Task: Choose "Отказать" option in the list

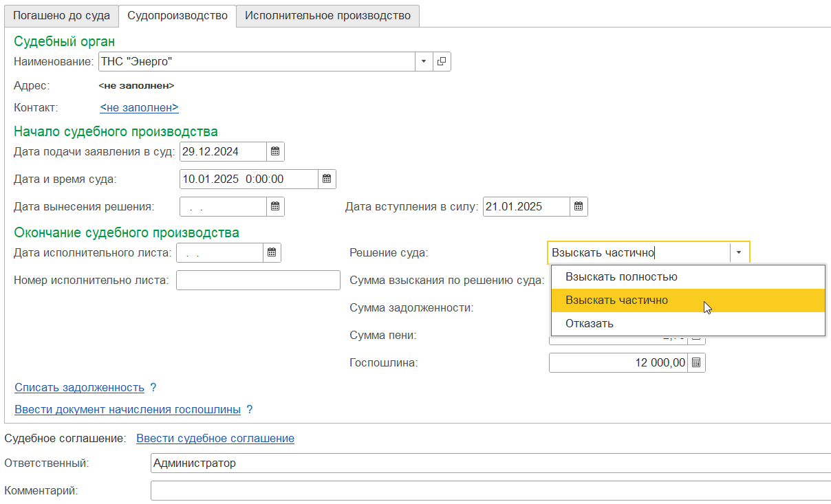Action: [x=589, y=324]
